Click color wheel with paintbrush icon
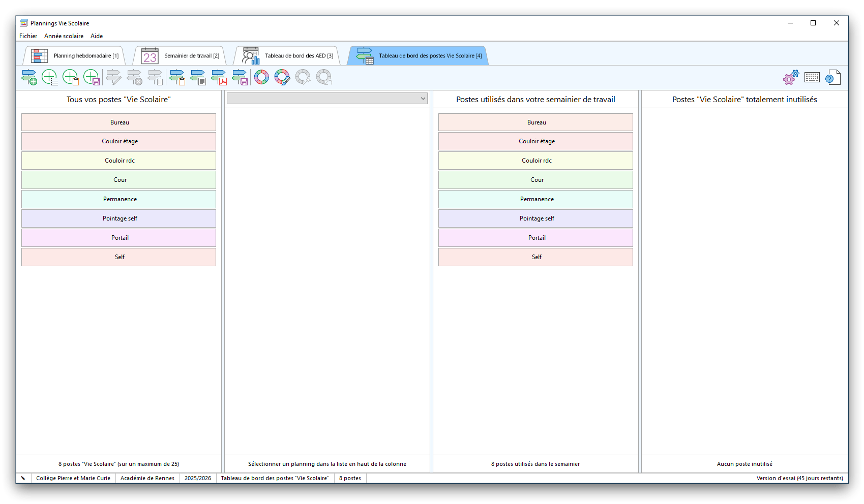The width and height of the screenshot is (864, 504). [282, 77]
